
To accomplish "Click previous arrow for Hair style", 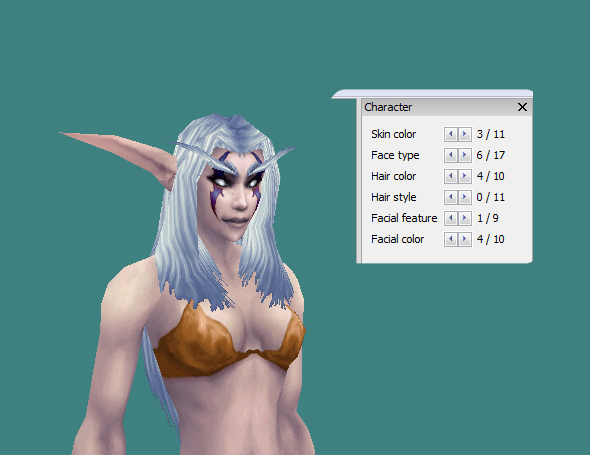I will click(x=451, y=197).
